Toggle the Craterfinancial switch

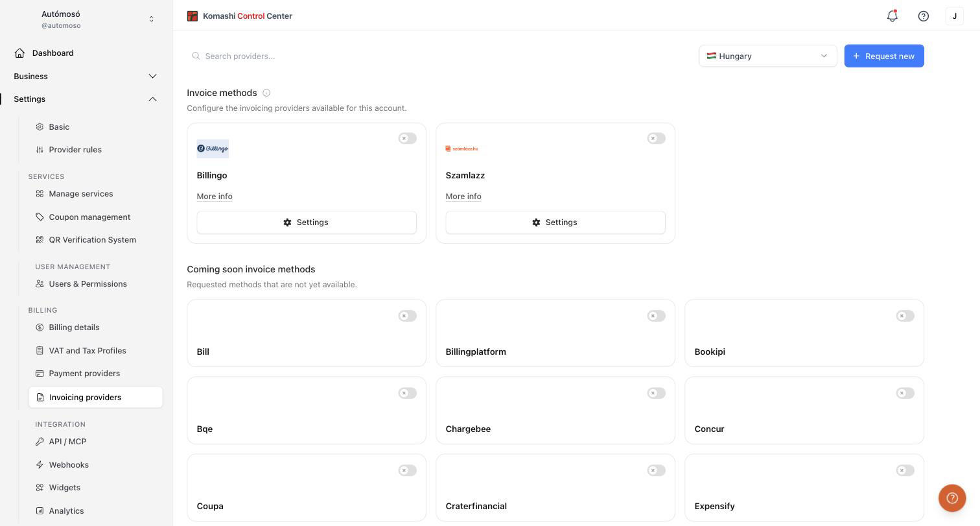point(657,470)
